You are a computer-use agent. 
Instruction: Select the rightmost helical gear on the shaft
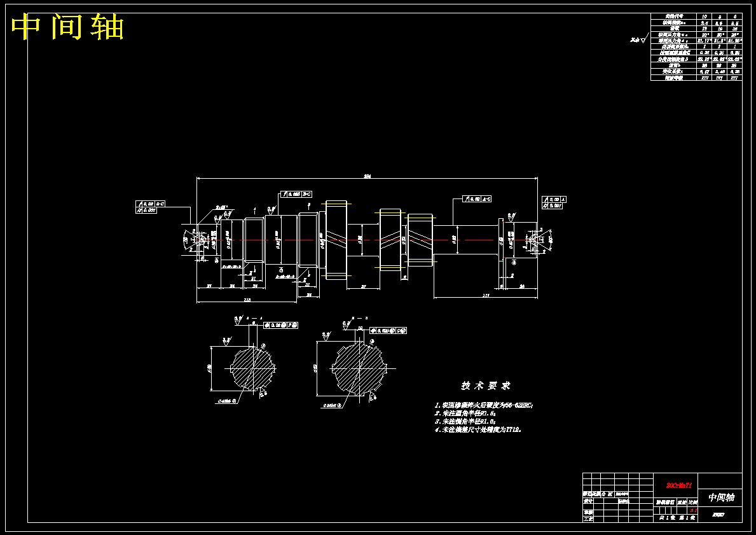[x=420, y=240]
